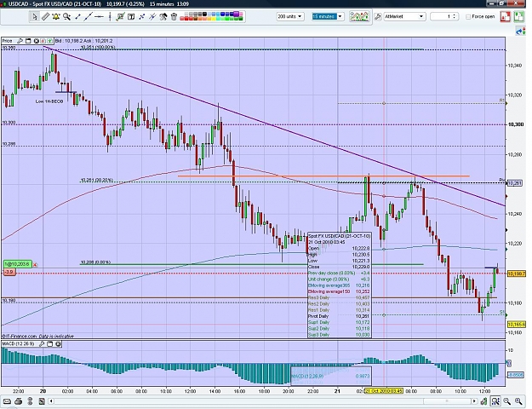This screenshot has height=409, width=532.
Task: Open Price panel wrench settings
Action: pyautogui.click(x=20, y=41)
